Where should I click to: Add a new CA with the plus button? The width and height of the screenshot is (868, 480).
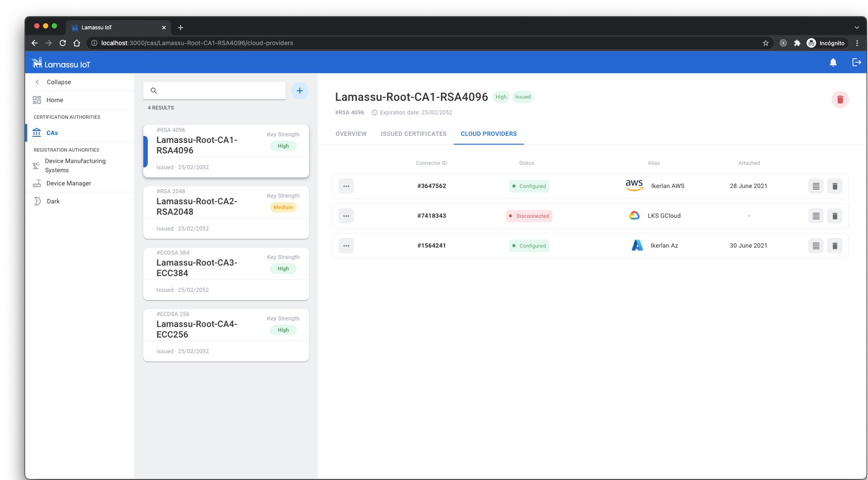click(299, 90)
